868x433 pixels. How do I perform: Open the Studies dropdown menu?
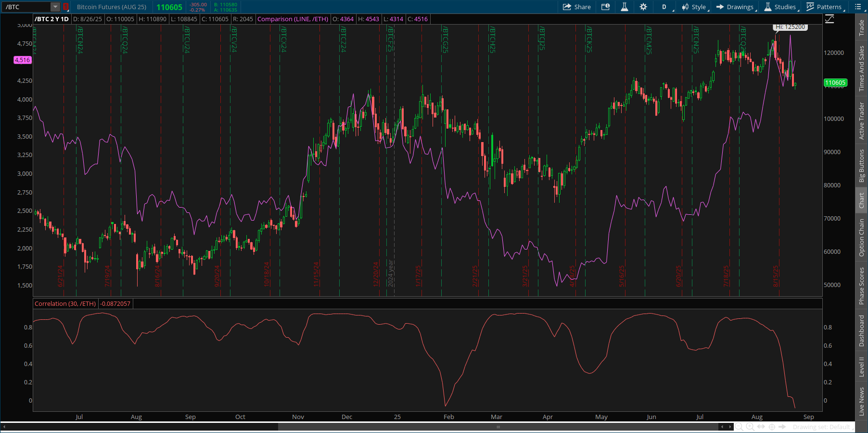pyautogui.click(x=780, y=7)
